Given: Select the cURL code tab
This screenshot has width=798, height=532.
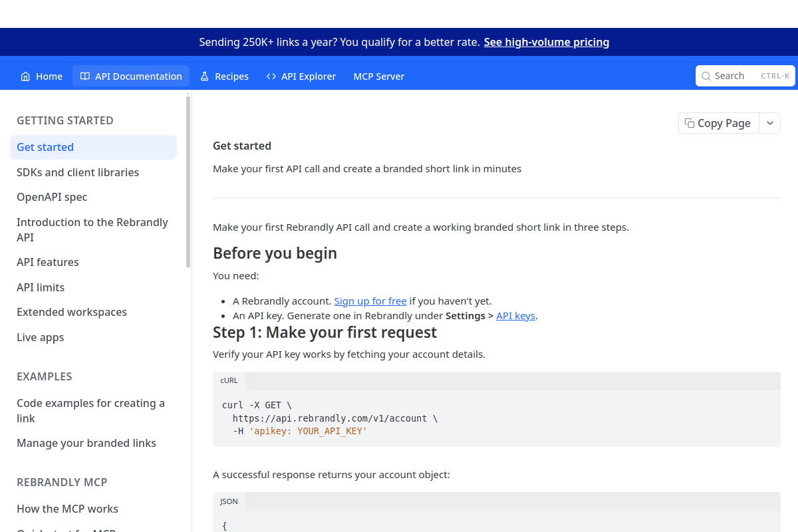Looking at the screenshot, I should pos(229,381).
